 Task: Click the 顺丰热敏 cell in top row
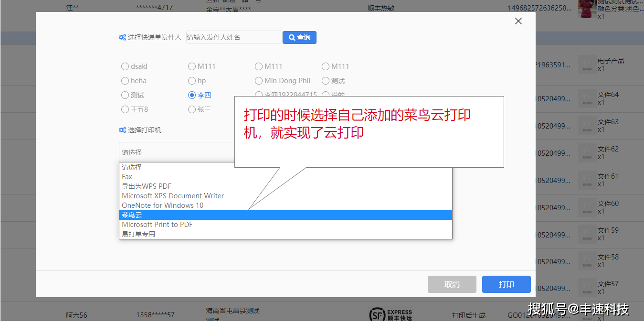tap(381, 8)
